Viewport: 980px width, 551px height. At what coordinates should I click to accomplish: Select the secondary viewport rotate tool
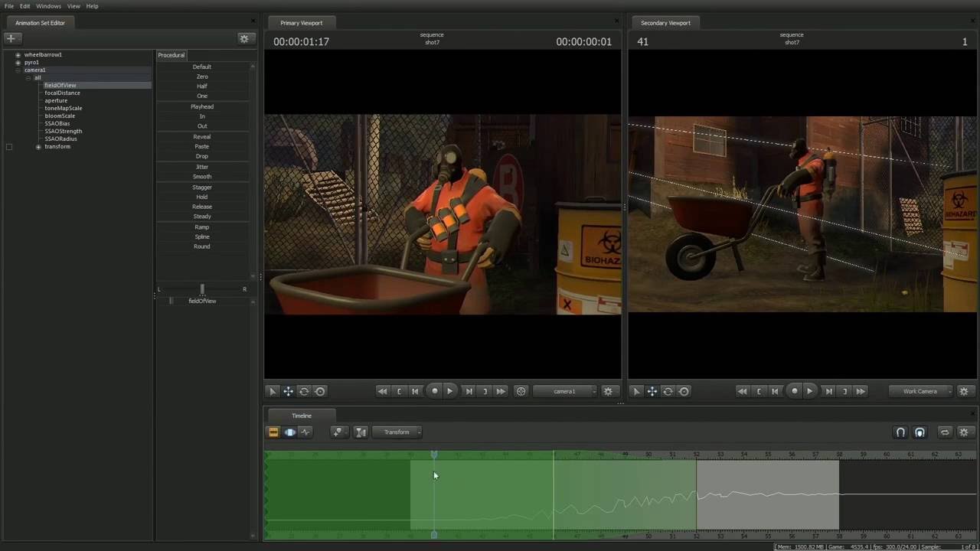point(668,391)
